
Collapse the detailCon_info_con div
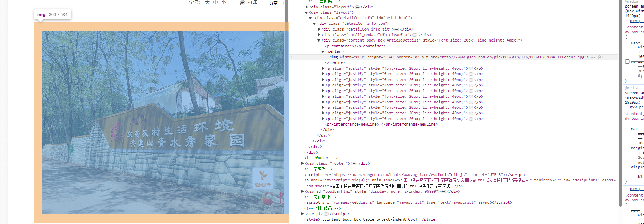tap(315, 24)
